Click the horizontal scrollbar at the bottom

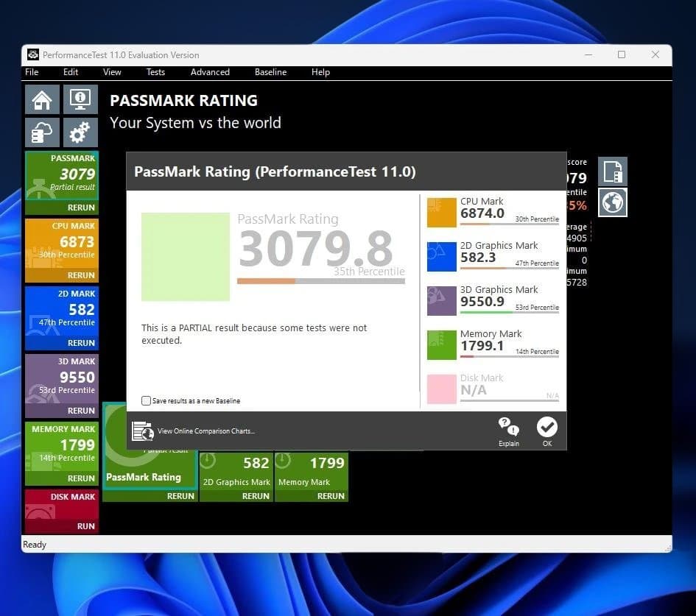(346, 545)
